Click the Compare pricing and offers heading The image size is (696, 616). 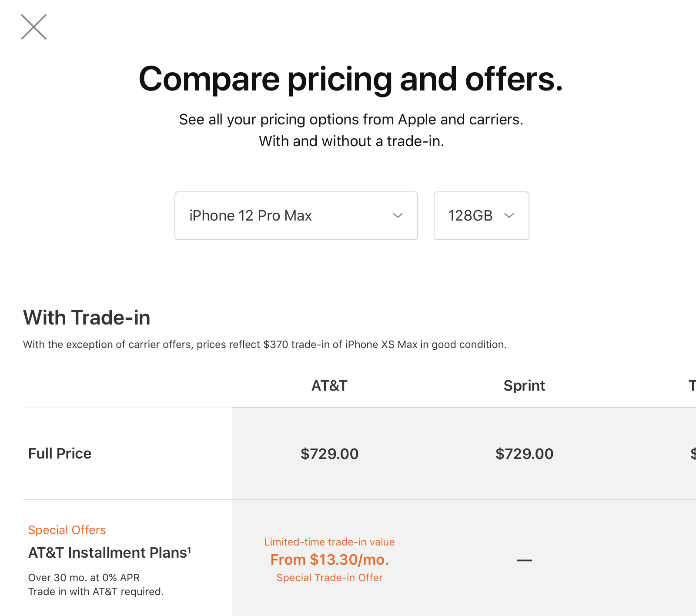point(351,79)
